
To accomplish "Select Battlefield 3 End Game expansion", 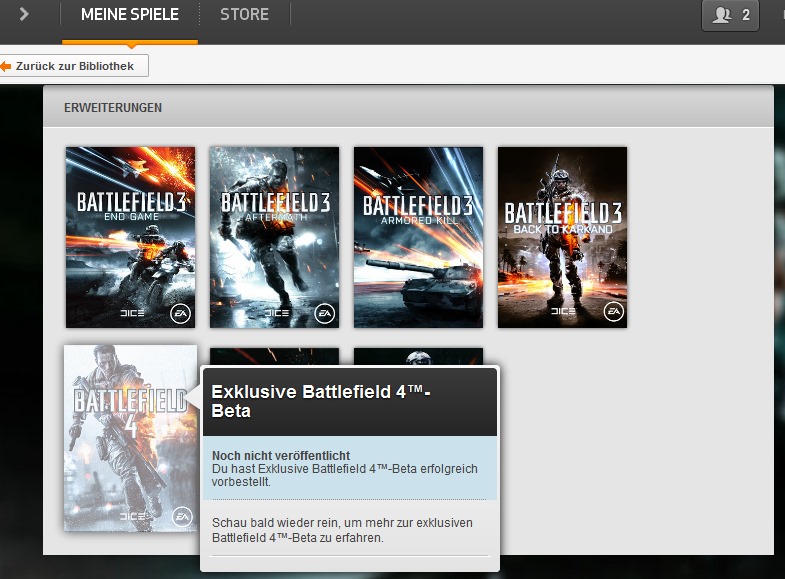I will tap(130, 237).
